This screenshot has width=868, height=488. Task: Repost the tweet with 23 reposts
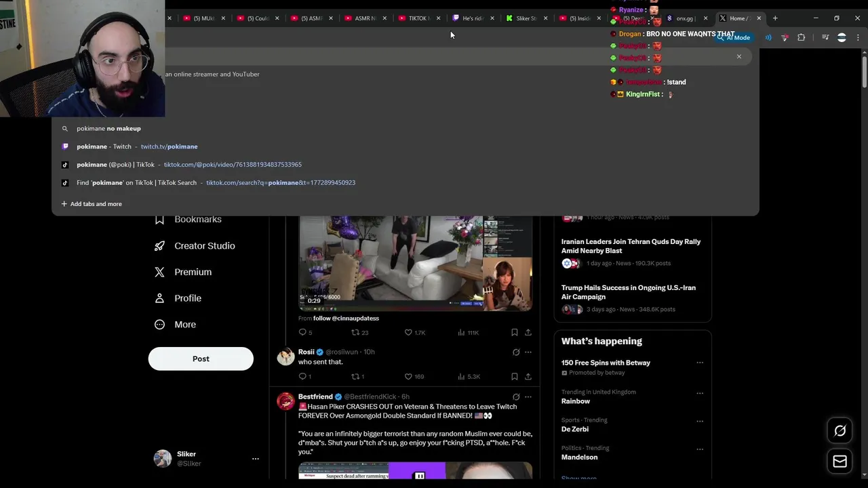(359, 332)
